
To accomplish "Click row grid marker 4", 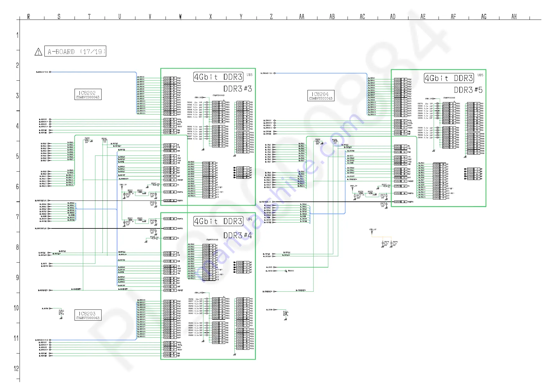I will [x=17, y=126].
